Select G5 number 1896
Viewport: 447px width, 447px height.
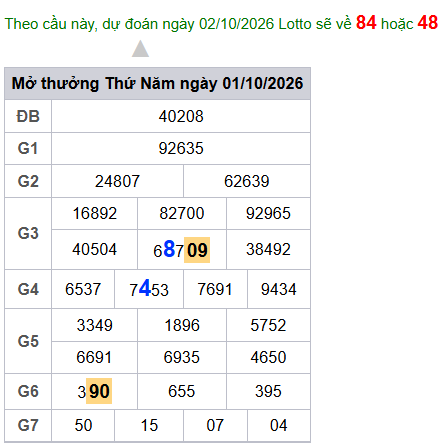[182, 325]
